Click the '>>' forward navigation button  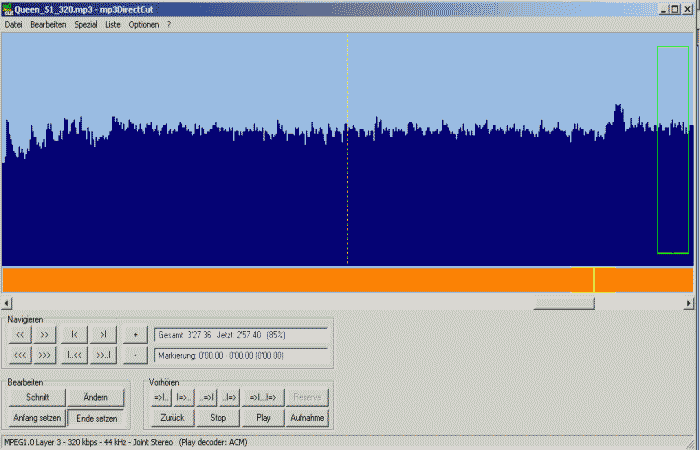click(x=45, y=334)
